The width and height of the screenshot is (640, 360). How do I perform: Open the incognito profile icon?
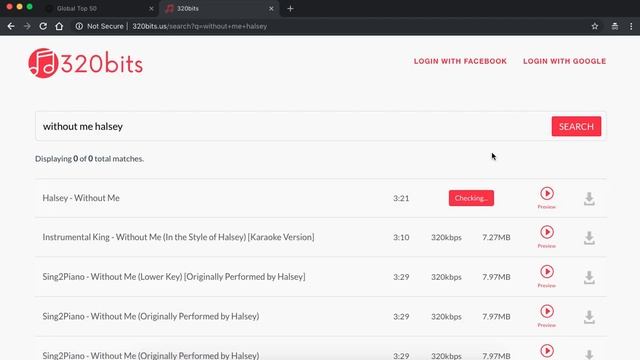click(x=615, y=26)
